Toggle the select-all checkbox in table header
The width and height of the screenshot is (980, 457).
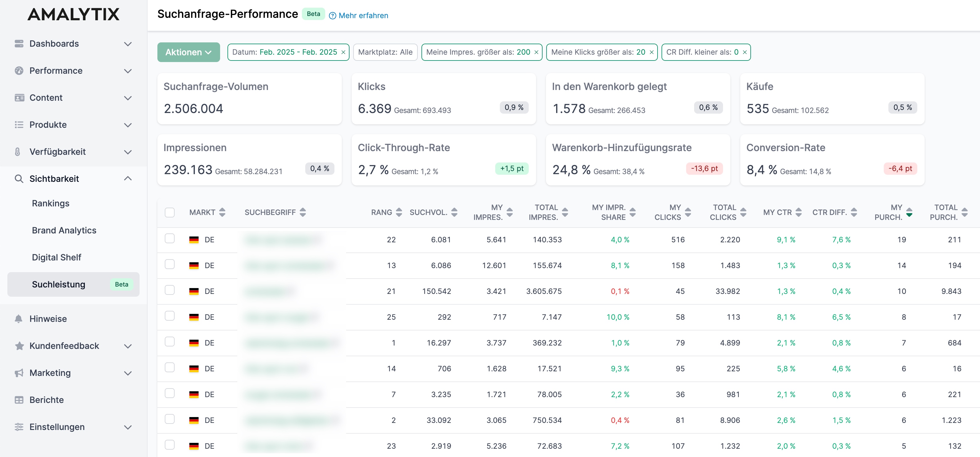coord(170,212)
